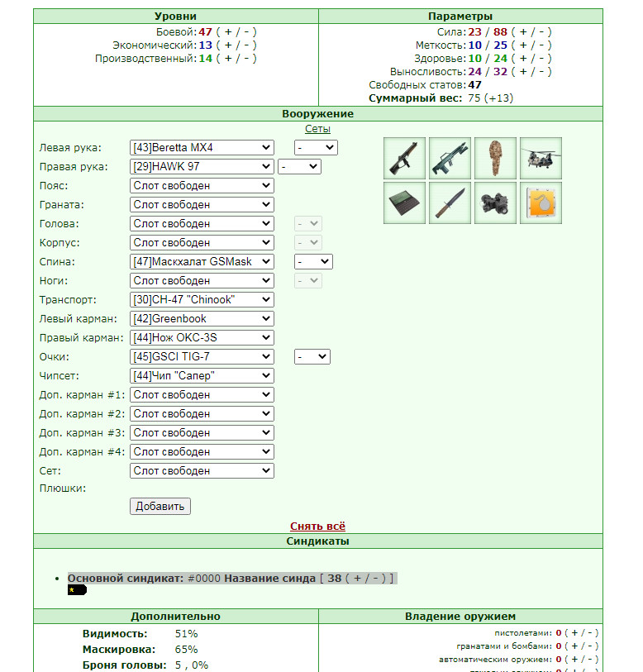Click the HAWK 97 rifle icon
Image resolution: width=643 pixels, height=672 pixels.
pos(450,158)
